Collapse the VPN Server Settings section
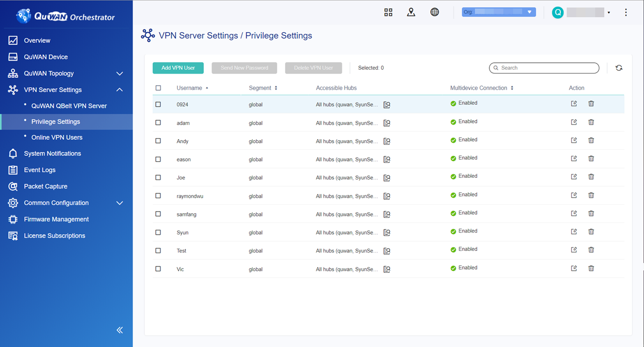644x347 pixels. [x=119, y=89]
